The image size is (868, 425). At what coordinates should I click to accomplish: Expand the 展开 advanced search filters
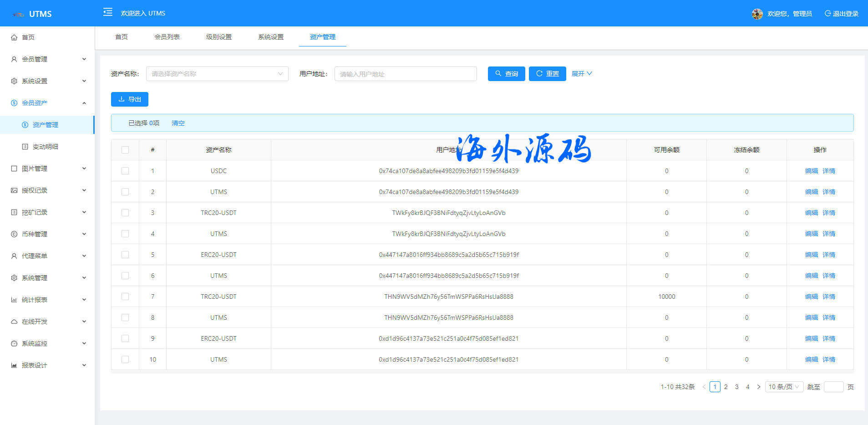pyautogui.click(x=581, y=74)
